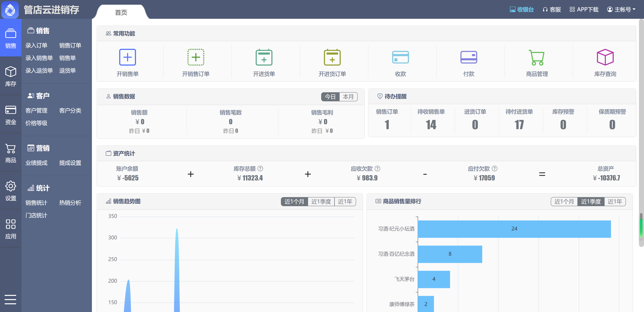
Task: Click the 库存查询 cube icon
Action: point(605,57)
